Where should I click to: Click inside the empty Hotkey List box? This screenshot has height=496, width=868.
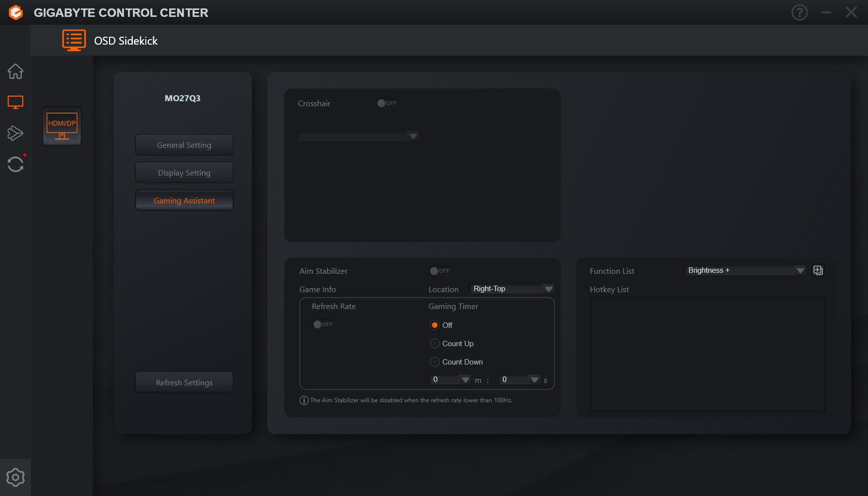707,354
